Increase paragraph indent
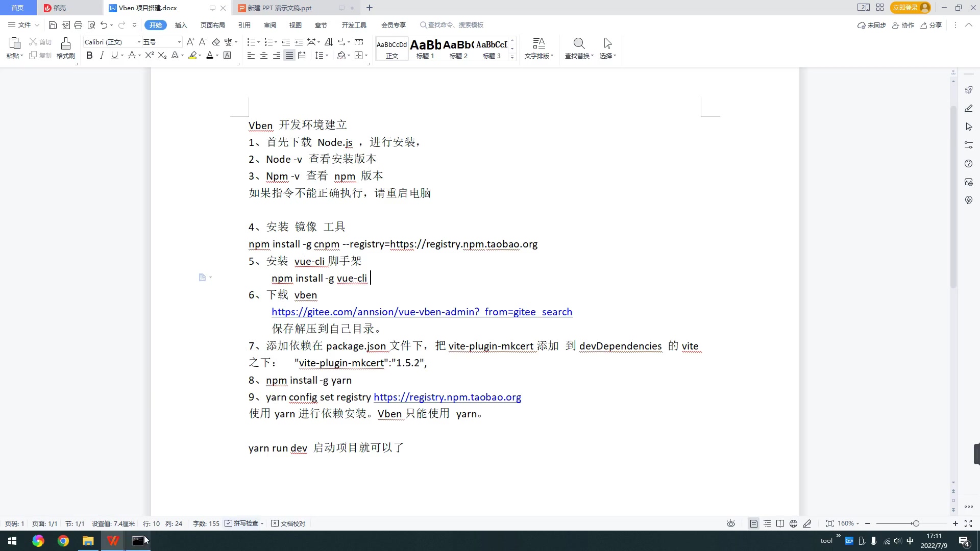The height and width of the screenshot is (551, 980). coord(299,42)
